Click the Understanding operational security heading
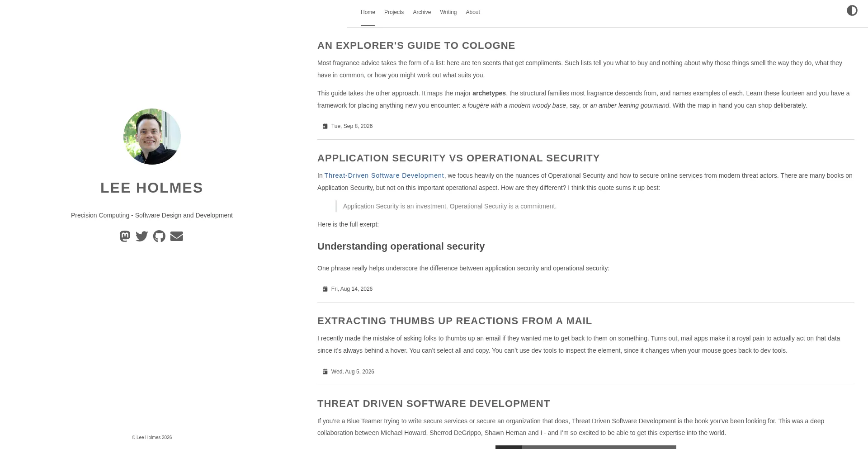This screenshot has width=868, height=449. (x=401, y=246)
